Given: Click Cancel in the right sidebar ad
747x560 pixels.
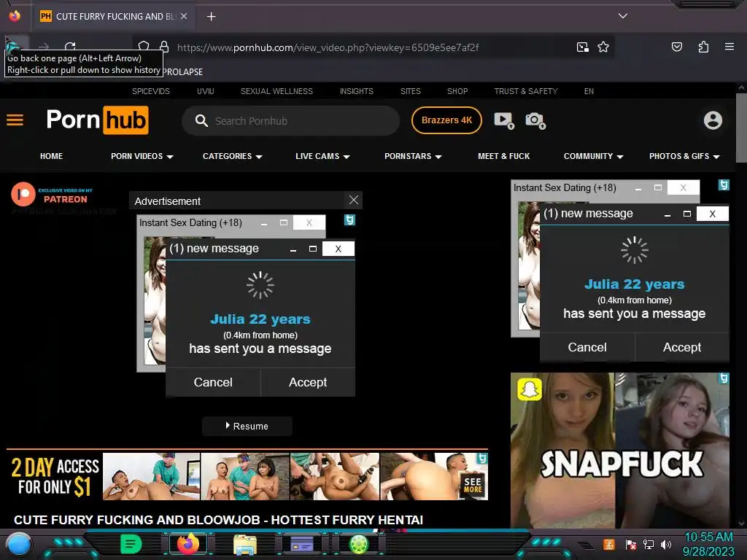Looking at the screenshot, I should [587, 347].
